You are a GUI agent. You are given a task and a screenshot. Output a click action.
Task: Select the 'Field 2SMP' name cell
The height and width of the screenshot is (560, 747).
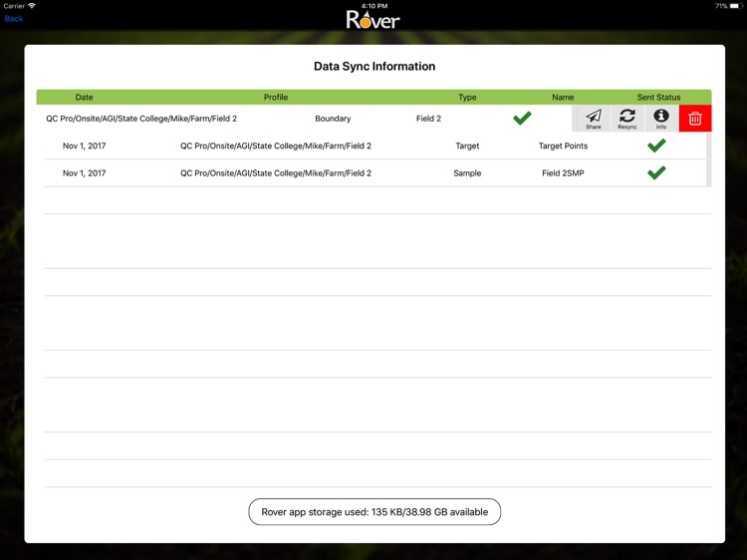(563, 173)
